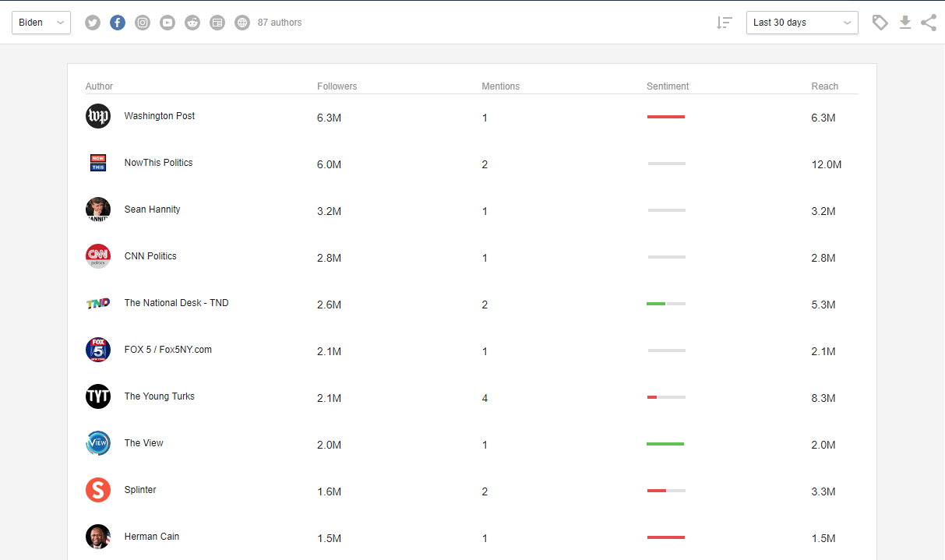Screen dimensions: 945x560
Task: Click the Splinter logo avatar
Action: (98, 490)
